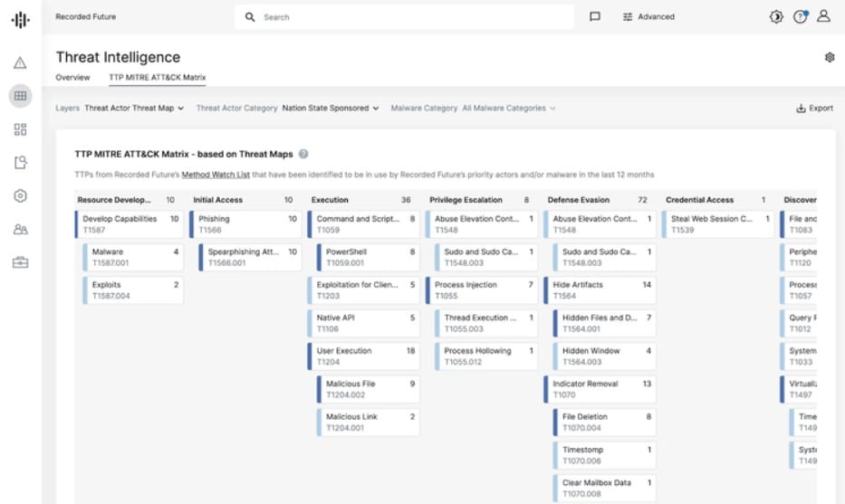Click the Export button
This screenshot has width=845, height=504.
(x=815, y=109)
